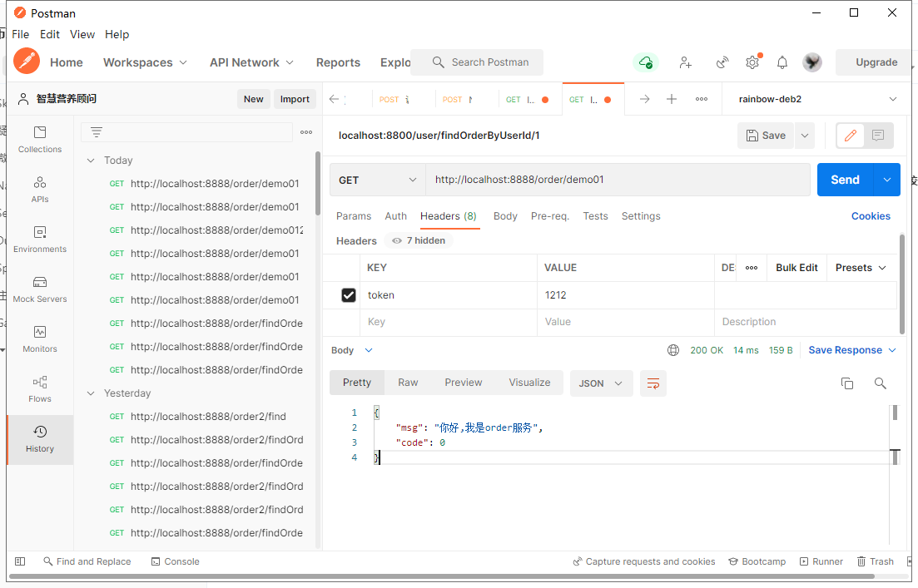Uncheck the token header checkbox
The height and width of the screenshot is (588, 918).
pyautogui.click(x=349, y=295)
